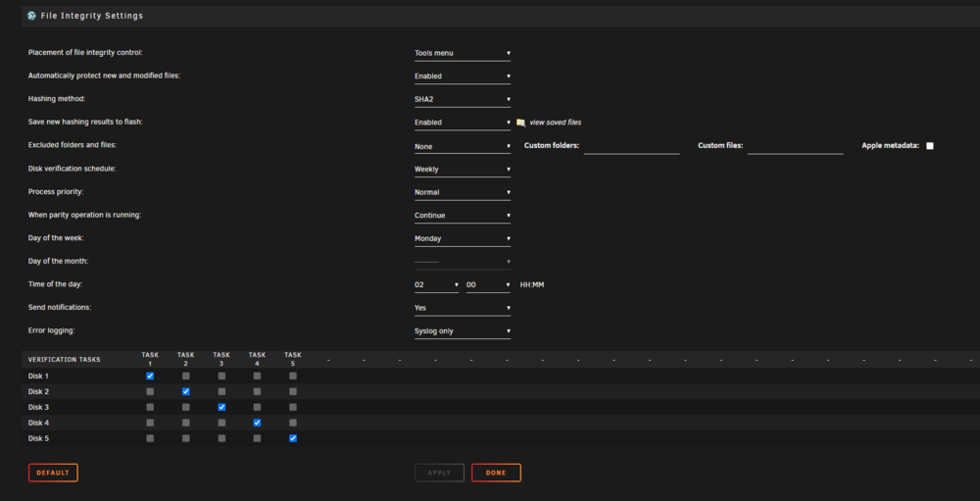Image resolution: width=980 pixels, height=501 pixels.
Task: Enable the Apple metadata checkbox
Action: (930, 146)
